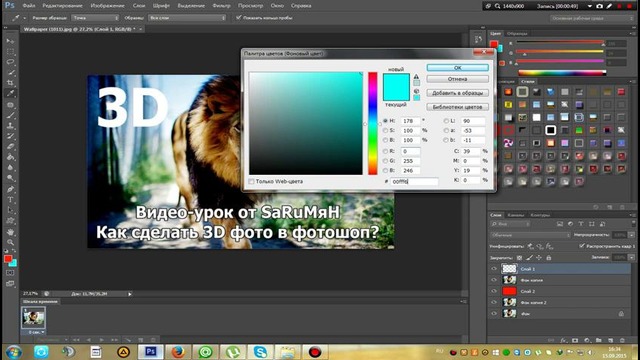Open the Изображение menu
640x360 pixels.
click(107, 6)
